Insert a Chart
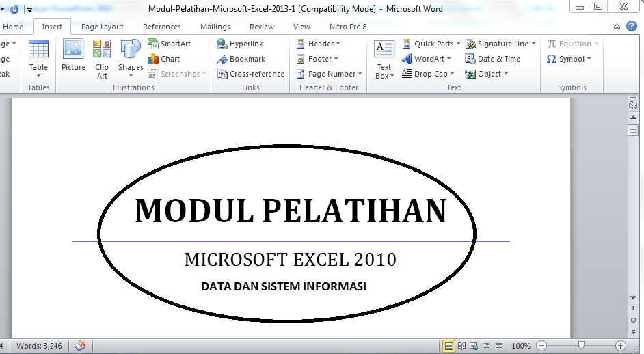Viewport: 644px width, 354px height. (x=164, y=59)
